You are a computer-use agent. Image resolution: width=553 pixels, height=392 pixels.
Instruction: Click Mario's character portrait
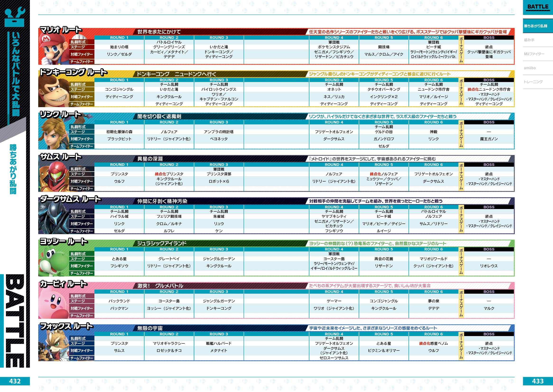54,50
